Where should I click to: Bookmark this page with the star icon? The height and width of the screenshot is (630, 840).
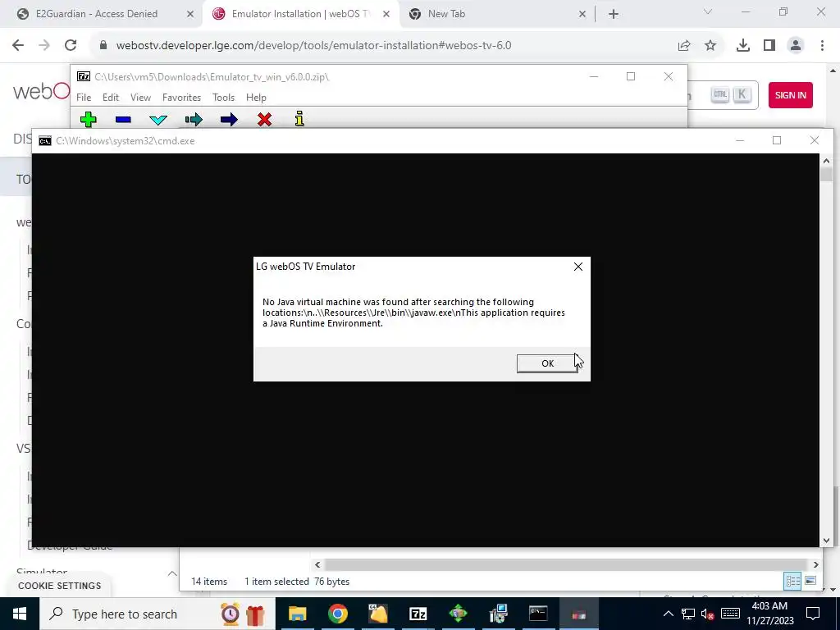click(710, 46)
